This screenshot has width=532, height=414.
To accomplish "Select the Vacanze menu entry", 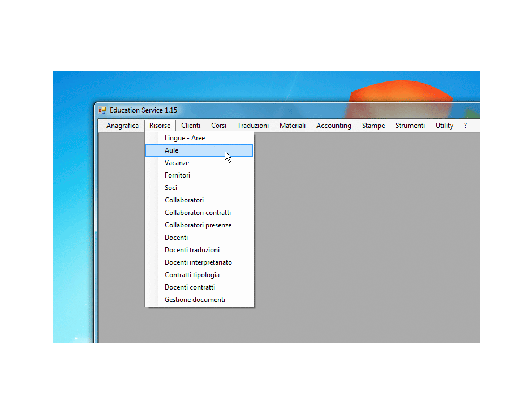I will point(199,163).
